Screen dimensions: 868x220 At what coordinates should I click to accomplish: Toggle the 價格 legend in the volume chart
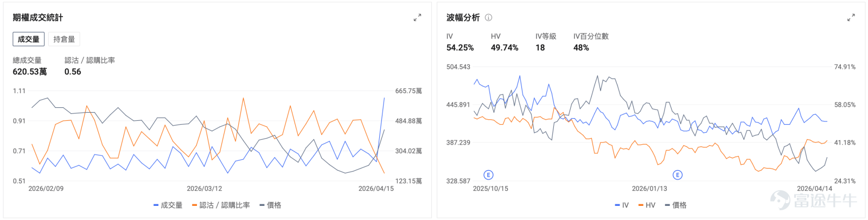pyautogui.click(x=270, y=205)
